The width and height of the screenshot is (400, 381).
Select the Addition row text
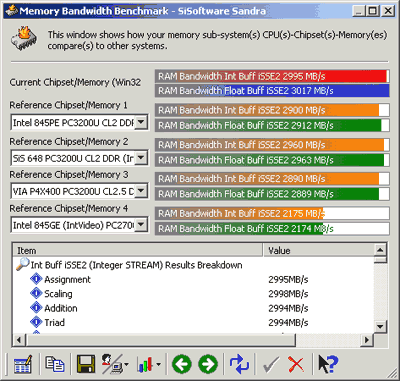[61, 308]
